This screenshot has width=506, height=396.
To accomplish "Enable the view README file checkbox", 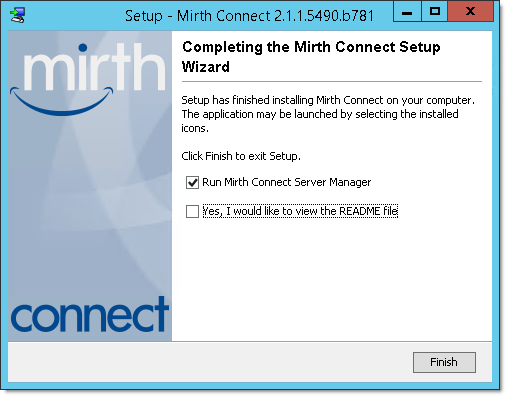I will (192, 211).
